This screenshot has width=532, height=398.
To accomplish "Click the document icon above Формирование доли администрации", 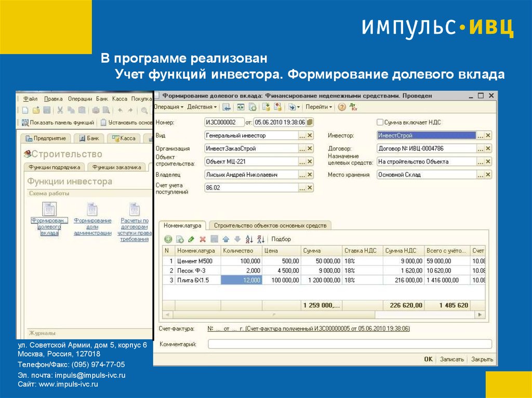I will tap(92, 209).
